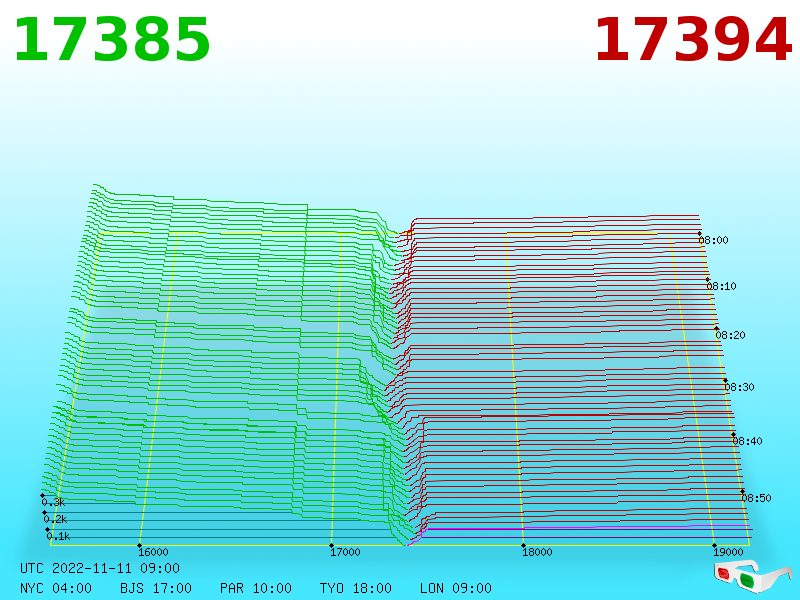Click the 19000 price axis label
Image resolution: width=800 pixels, height=600 pixels.
click(x=728, y=552)
